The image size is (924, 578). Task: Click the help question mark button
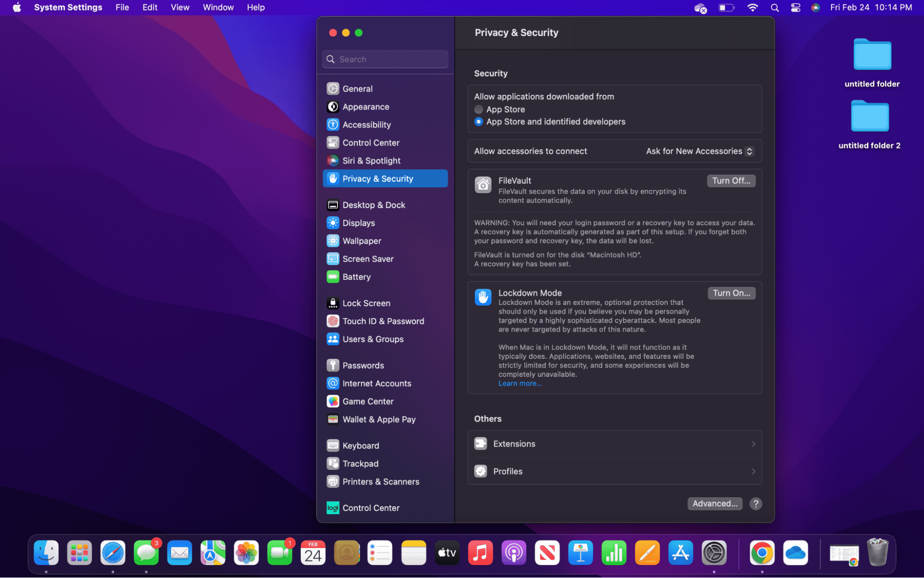point(756,504)
